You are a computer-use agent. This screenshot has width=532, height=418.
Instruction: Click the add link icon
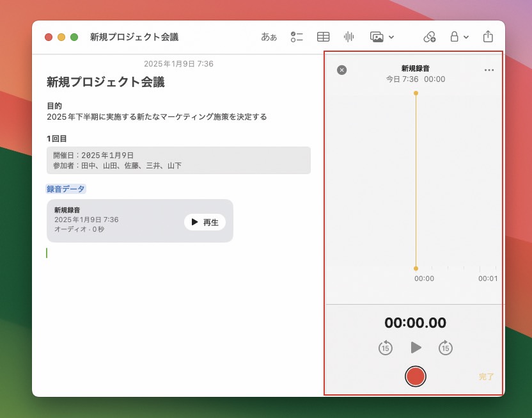430,36
